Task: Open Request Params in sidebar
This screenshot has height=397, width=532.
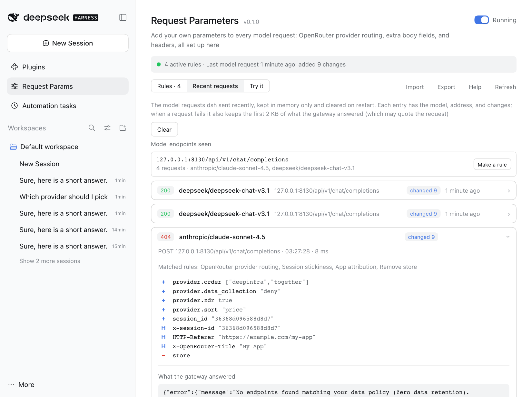Action: 68,86
